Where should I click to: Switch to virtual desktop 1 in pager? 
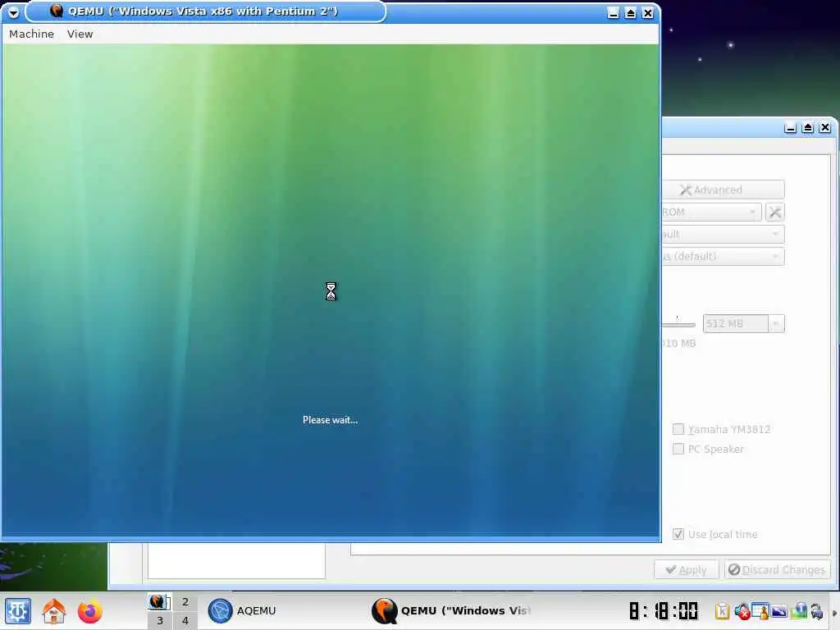pos(159,602)
